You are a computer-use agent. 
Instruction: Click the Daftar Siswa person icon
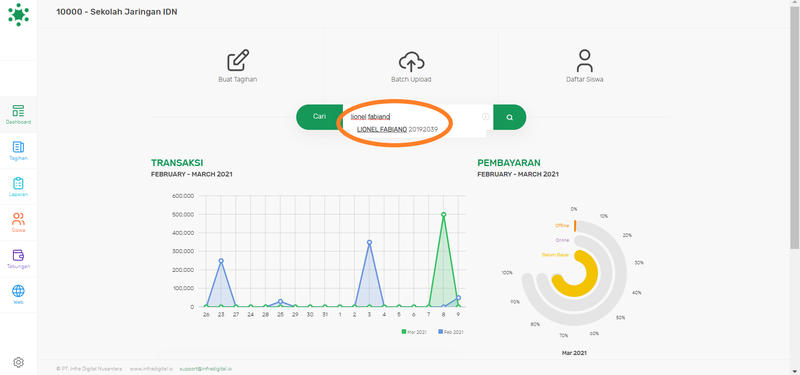pyautogui.click(x=585, y=61)
